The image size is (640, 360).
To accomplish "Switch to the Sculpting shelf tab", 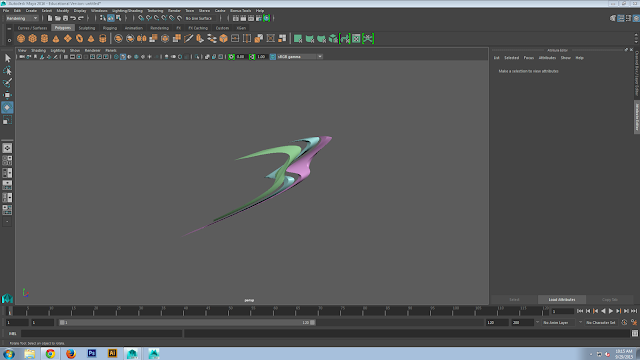I will tap(87, 28).
